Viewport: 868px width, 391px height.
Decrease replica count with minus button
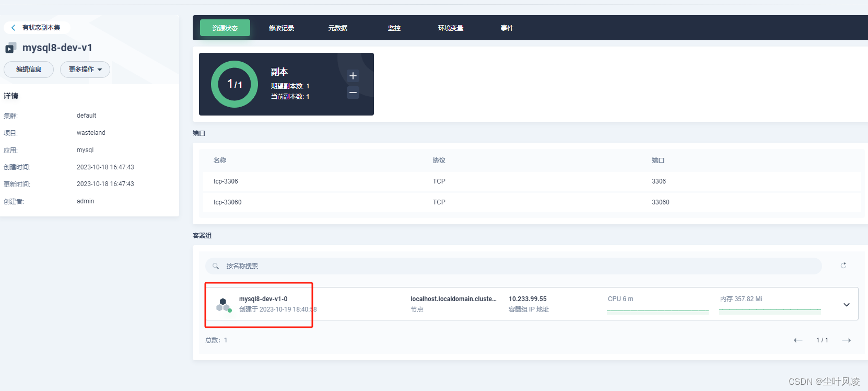tap(353, 93)
